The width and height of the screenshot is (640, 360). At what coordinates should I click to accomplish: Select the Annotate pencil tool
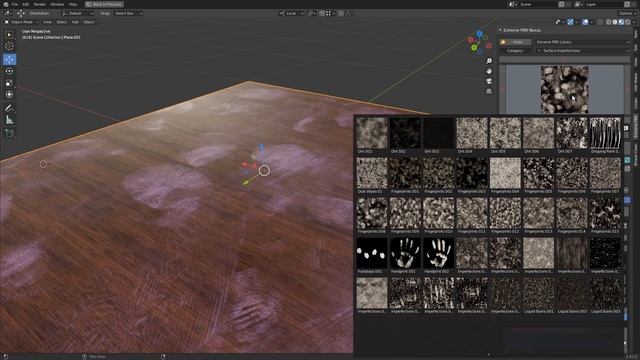pos(9,108)
